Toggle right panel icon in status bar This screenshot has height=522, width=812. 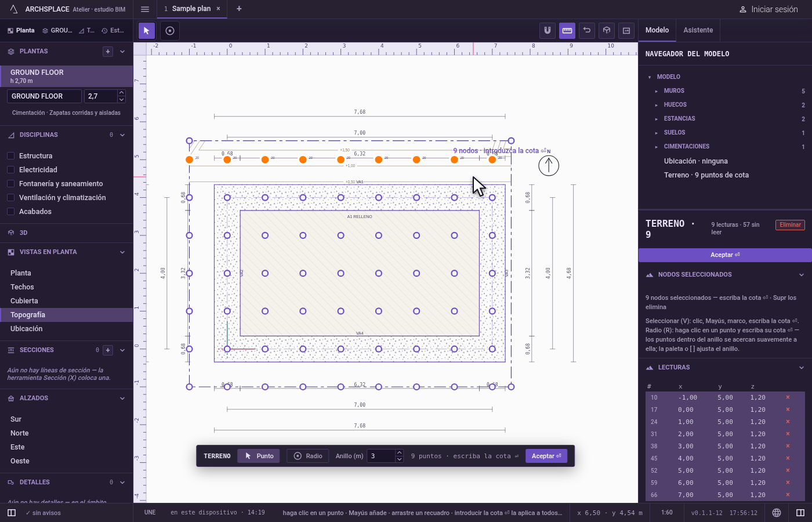pos(800,513)
